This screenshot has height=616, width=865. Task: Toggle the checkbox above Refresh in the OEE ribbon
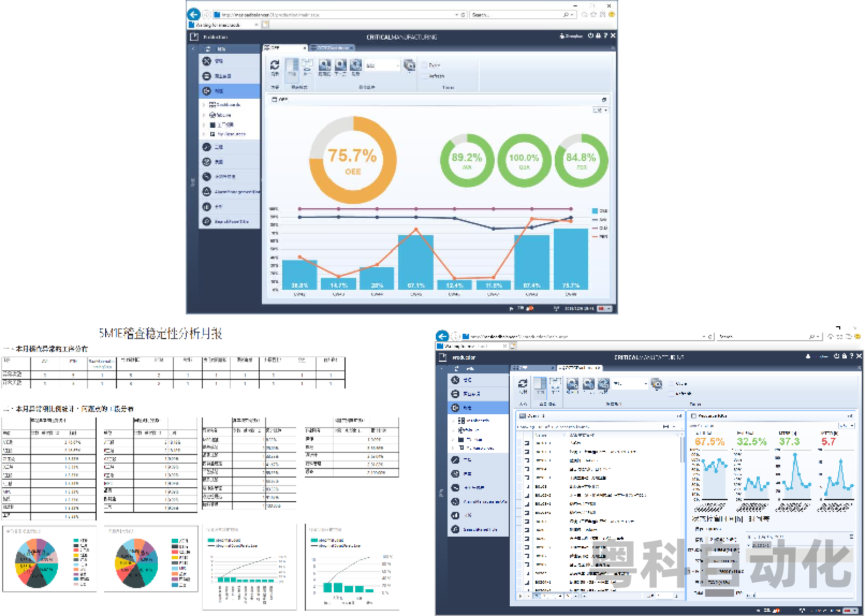[424, 65]
